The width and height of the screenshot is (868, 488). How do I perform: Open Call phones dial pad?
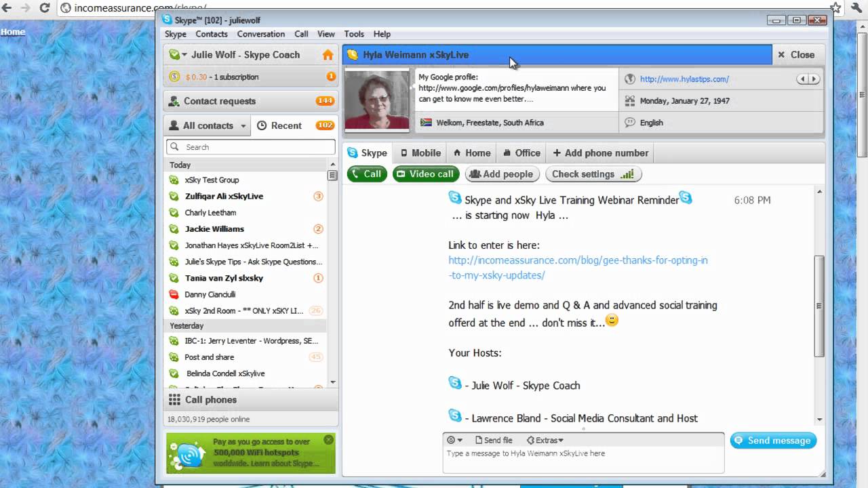(250, 400)
